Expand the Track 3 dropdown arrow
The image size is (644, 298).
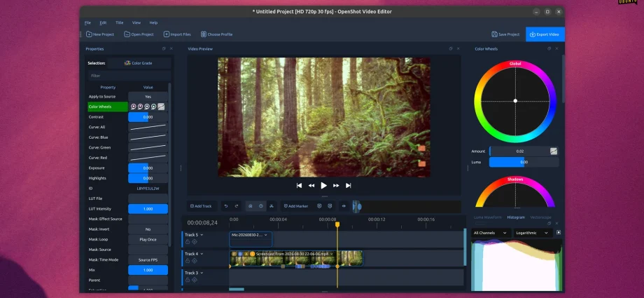(202, 273)
